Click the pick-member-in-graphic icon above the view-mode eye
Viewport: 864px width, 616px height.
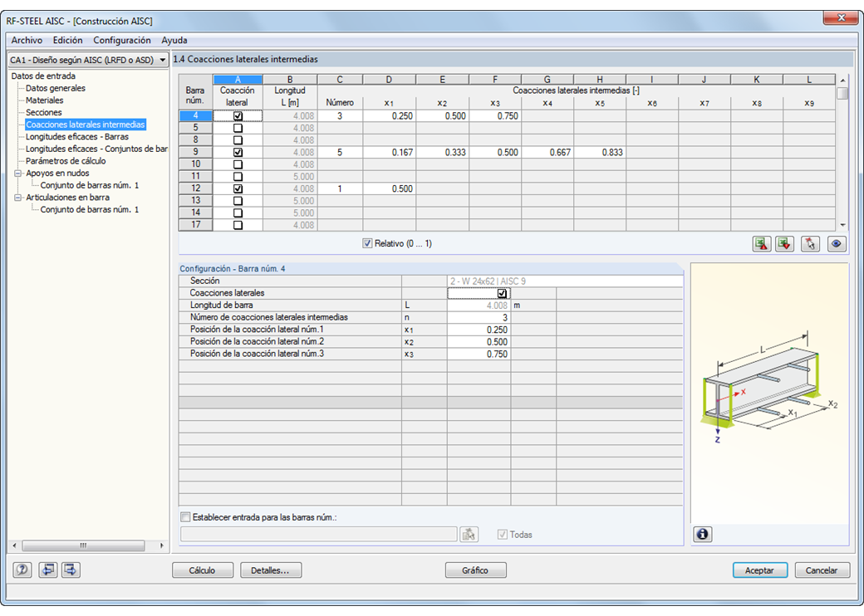coord(810,244)
